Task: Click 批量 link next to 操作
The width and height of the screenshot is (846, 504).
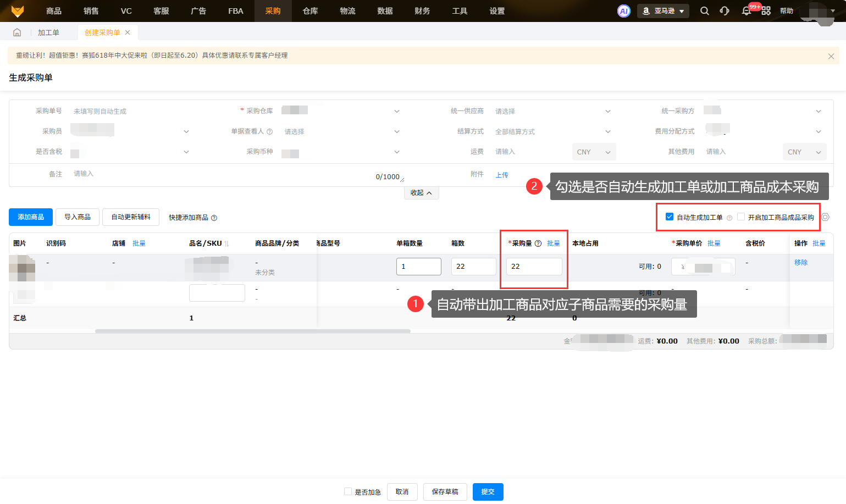Action: [x=819, y=243]
